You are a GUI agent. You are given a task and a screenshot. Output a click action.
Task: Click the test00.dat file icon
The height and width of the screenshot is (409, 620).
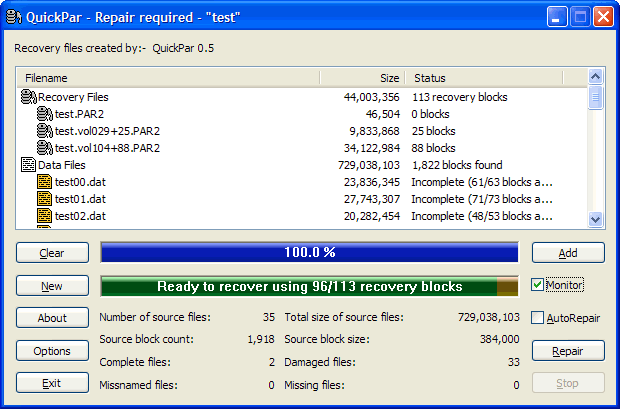(x=44, y=182)
